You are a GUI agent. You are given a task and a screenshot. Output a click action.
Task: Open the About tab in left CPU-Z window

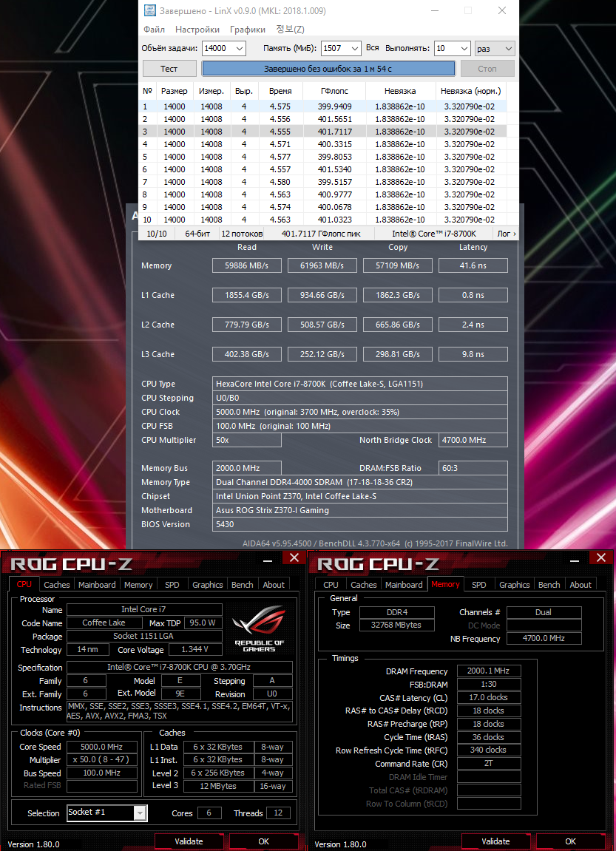(274, 585)
